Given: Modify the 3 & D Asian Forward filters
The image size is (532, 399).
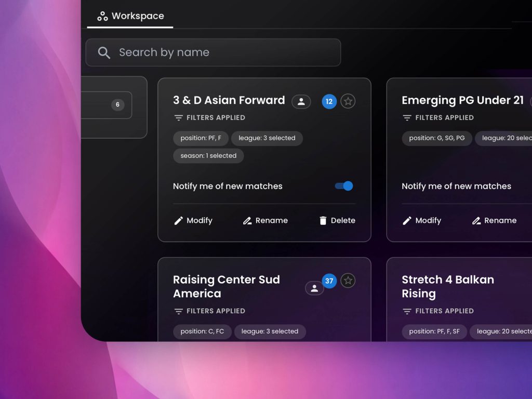Looking at the screenshot, I should click(193, 220).
